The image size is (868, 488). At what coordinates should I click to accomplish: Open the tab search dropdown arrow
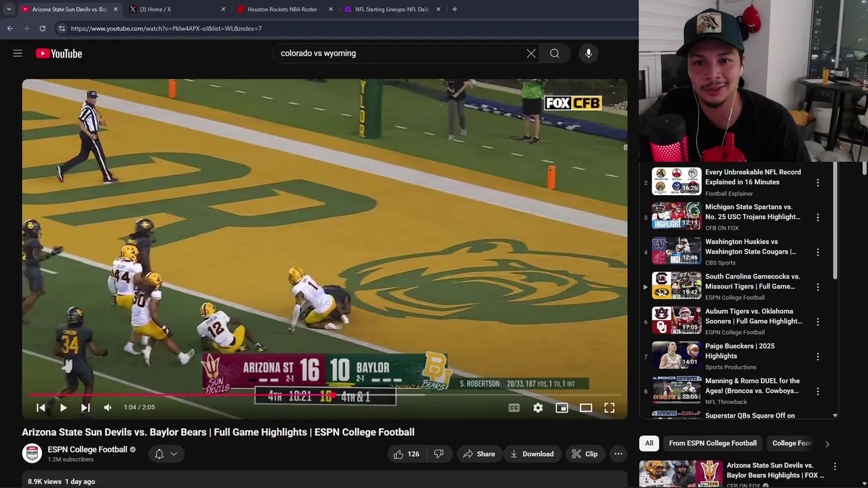(9, 9)
